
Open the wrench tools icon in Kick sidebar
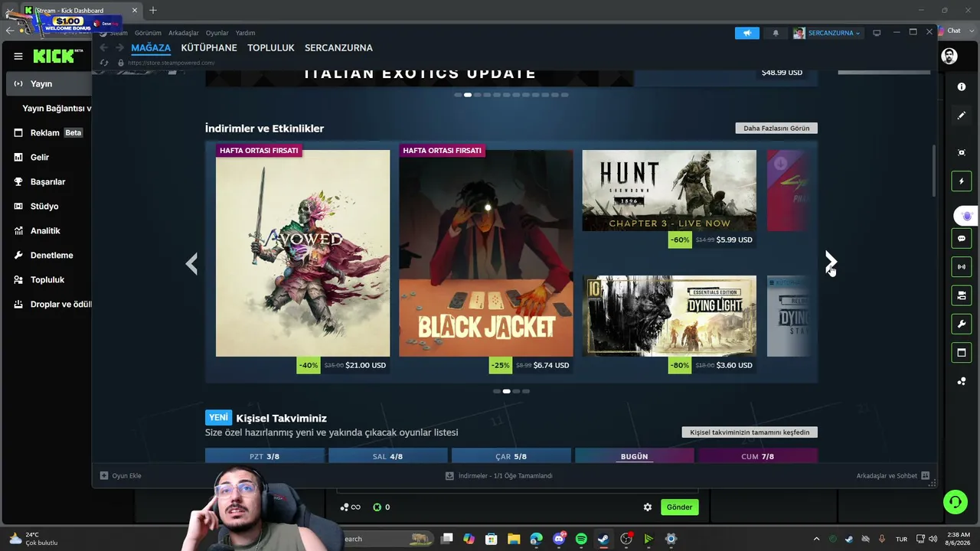click(962, 324)
